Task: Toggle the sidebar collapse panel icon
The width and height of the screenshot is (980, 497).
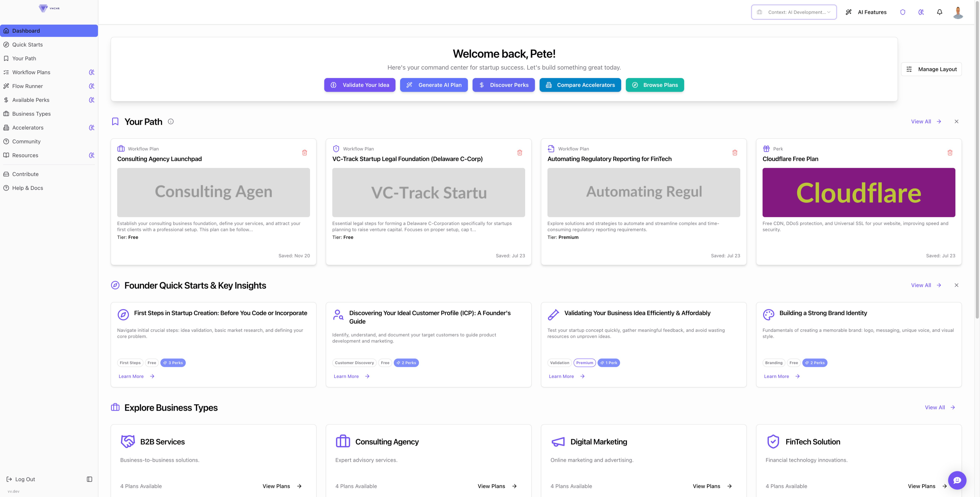Action: click(x=89, y=479)
